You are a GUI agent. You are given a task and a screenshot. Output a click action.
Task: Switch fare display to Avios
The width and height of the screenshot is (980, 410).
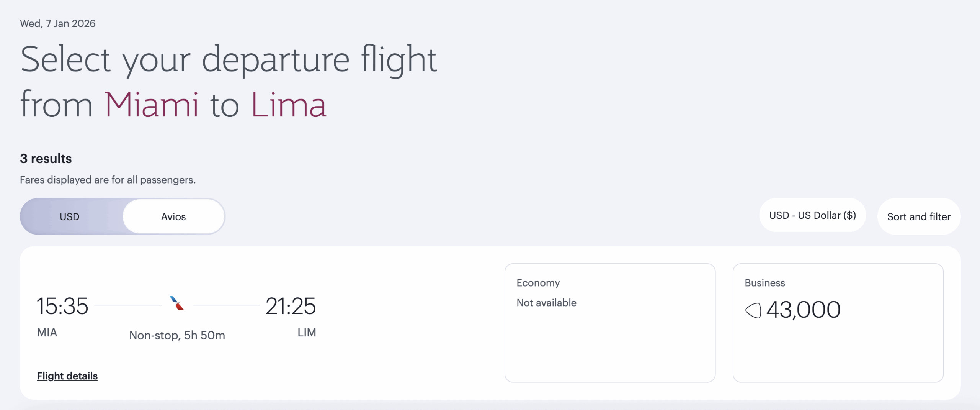[173, 216]
